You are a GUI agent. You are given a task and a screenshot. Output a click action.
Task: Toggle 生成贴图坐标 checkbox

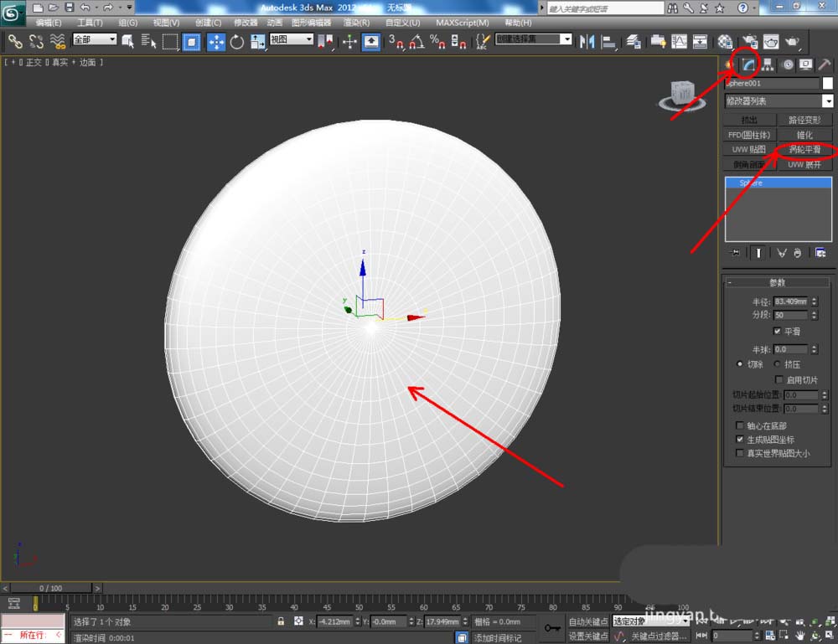tap(739, 439)
